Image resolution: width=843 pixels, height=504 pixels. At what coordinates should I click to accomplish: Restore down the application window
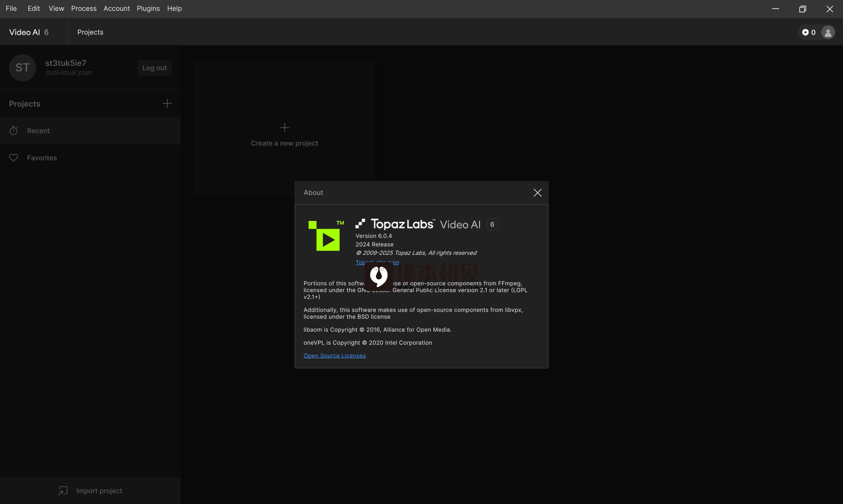[x=802, y=9]
